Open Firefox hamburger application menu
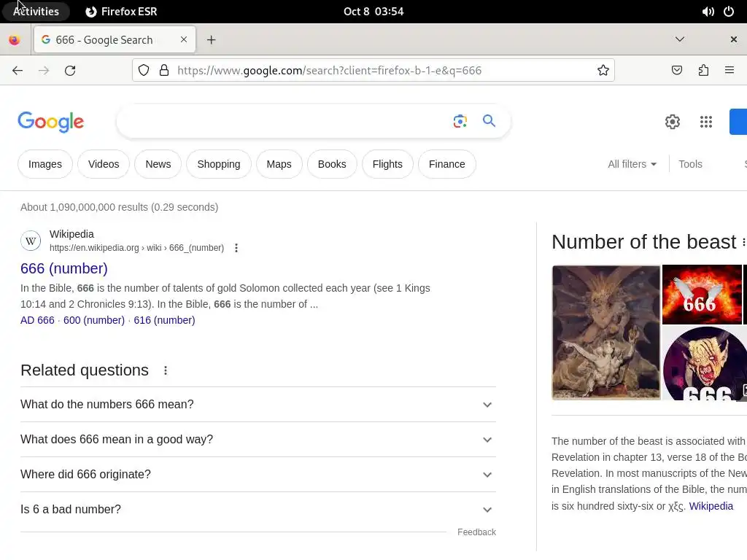This screenshot has height=560, width=747. [729, 71]
